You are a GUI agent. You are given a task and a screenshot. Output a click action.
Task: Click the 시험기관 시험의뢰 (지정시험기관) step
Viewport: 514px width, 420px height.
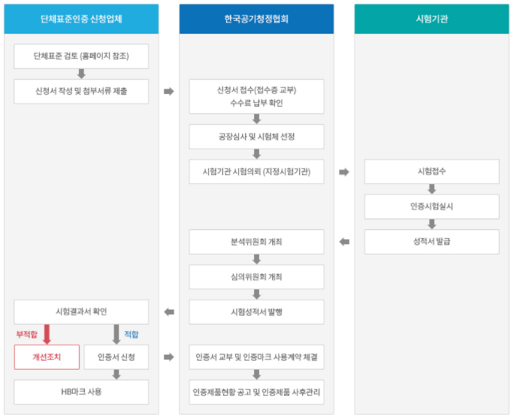pos(256,171)
